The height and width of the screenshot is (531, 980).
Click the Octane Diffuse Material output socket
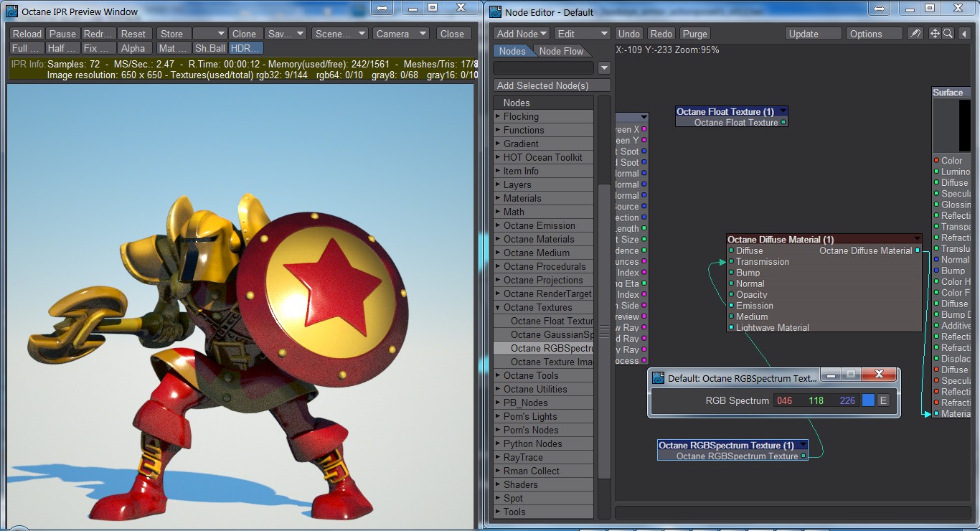pyautogui.click(x=918, y=250)
